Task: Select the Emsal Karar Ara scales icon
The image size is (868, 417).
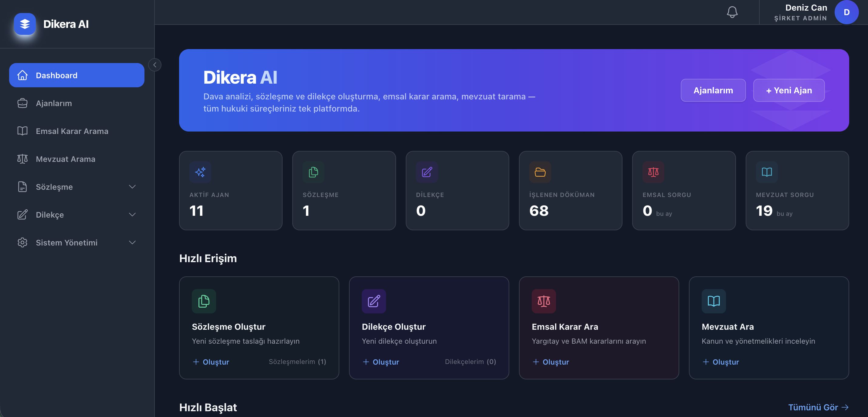Action: (543, 301)
